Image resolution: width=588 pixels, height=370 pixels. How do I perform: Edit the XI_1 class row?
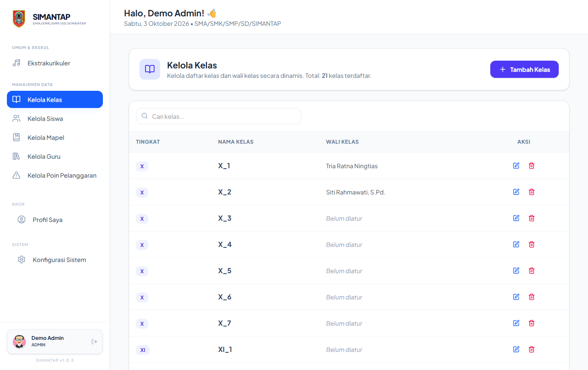[516, 349]
